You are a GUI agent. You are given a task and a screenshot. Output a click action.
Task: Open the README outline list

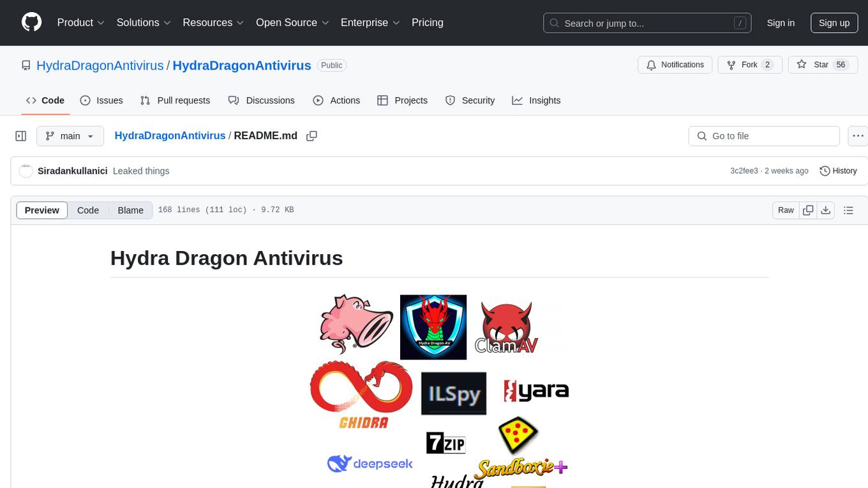[848, 210]
